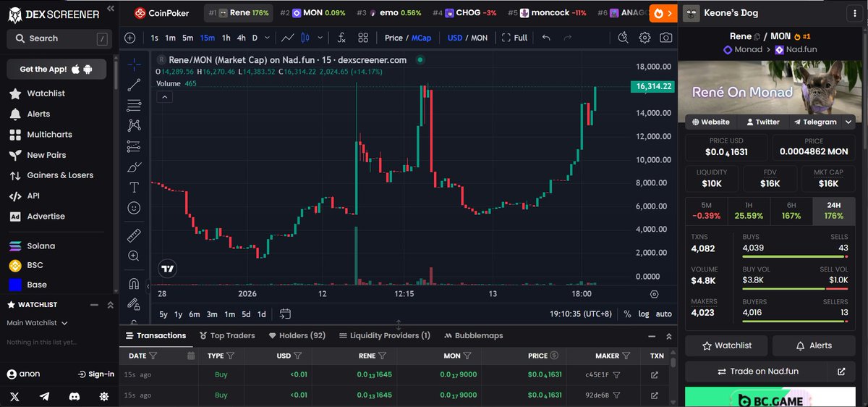Screen dimensions: 868x407
Task: Focus the Search input field
Action: point(60,38)
